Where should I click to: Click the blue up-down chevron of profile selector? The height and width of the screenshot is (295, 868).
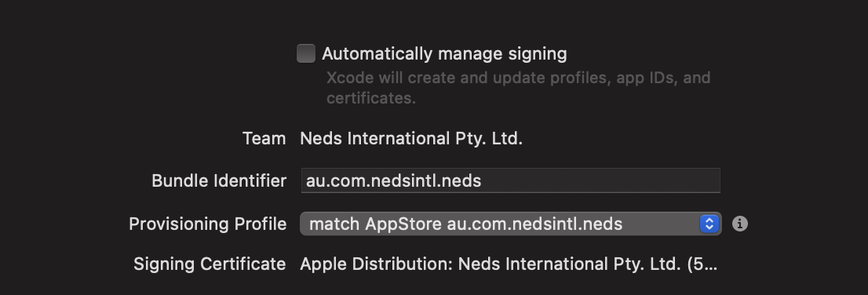[x=709, y=224]
